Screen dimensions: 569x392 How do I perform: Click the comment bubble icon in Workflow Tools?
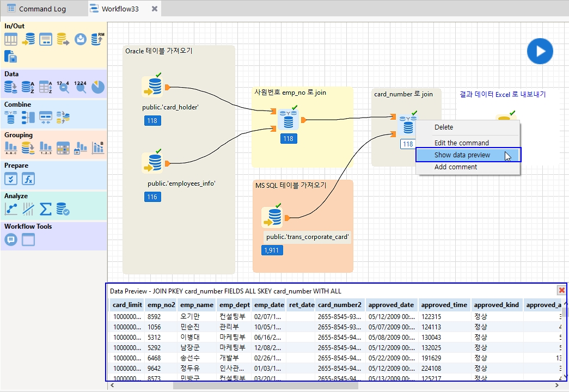11,240
